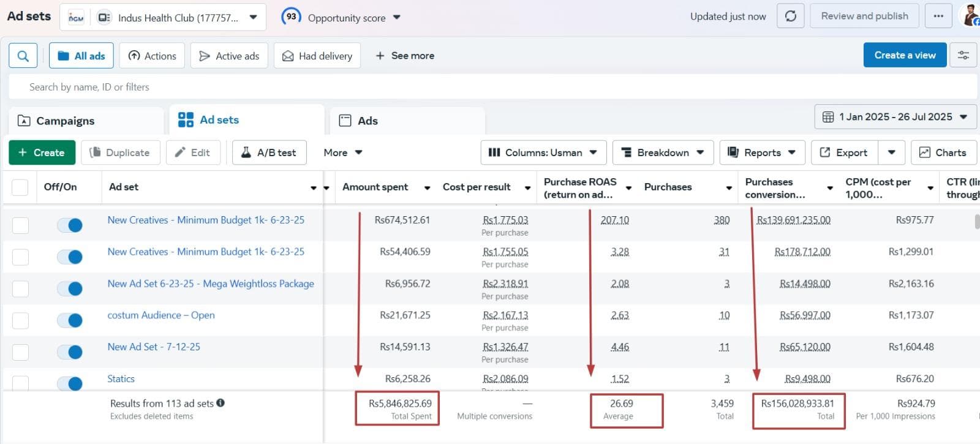Viewport: 980px width, 444px height.
Task: Toggle off New Ad Set - 7-12-25
Action: tap(70, 352)
